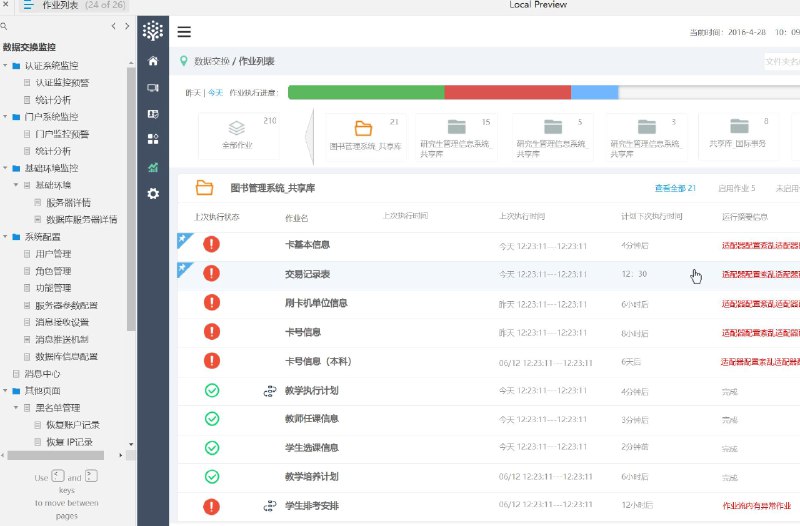Open 数据库信息配置 page
Viewport: 800px width, 526px height.
[x=66, y=356]
